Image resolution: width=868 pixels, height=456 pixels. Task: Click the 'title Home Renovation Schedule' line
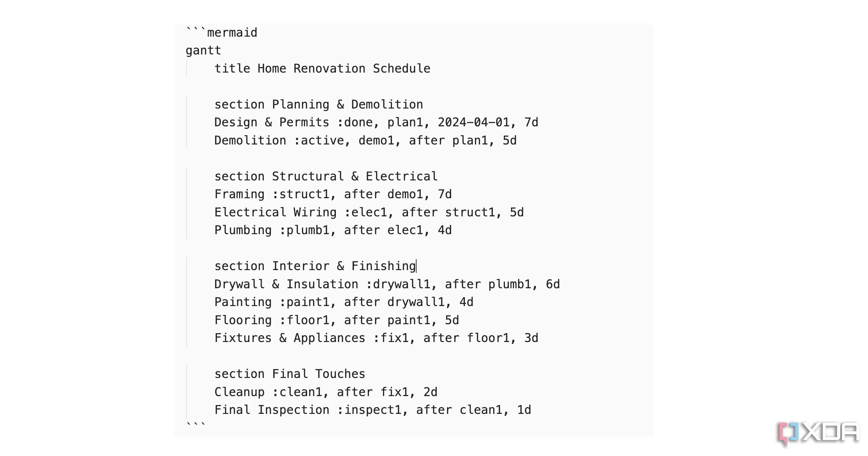pos(322,68)
